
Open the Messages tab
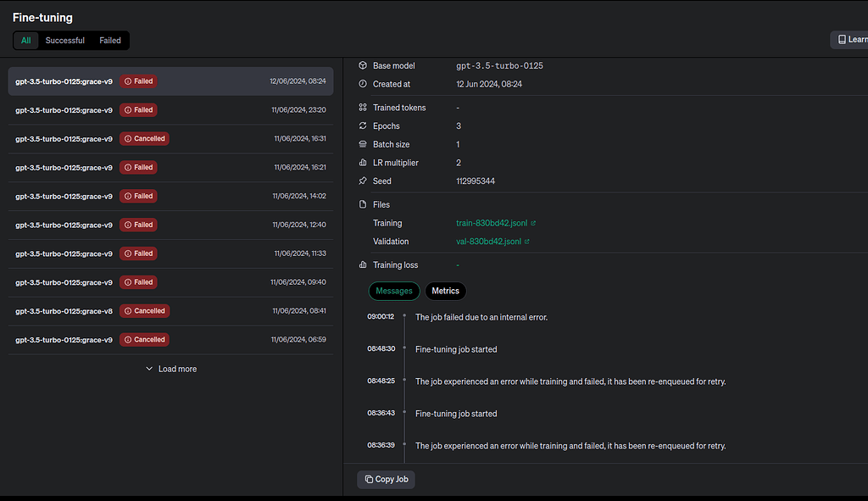pyautogui.click(x=393, y=291)
